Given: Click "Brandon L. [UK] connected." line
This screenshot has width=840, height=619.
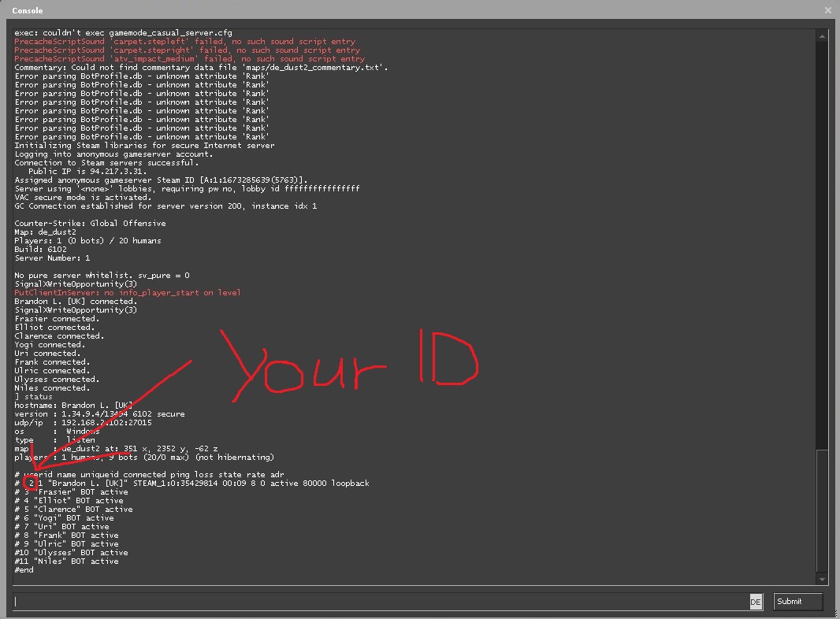Looking at the screenshot, I should 76,302.
